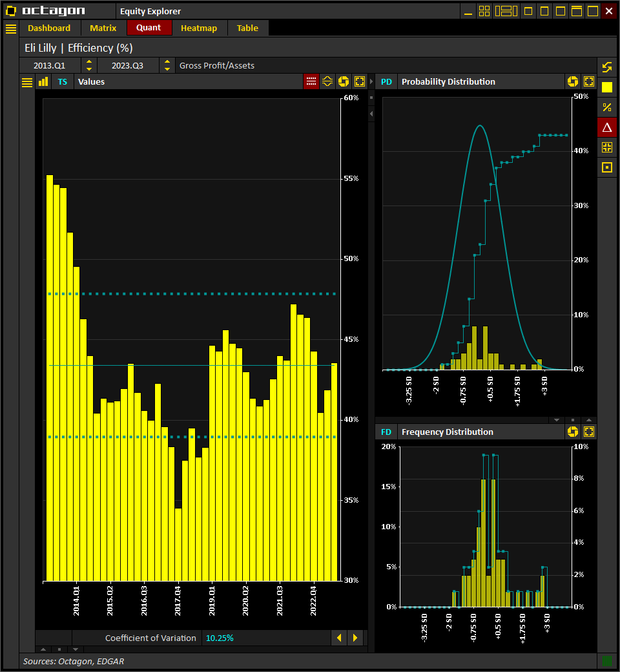Click the Frequency Distribution title
Viewport: 620px width, 672px height.
pos(448,432)
